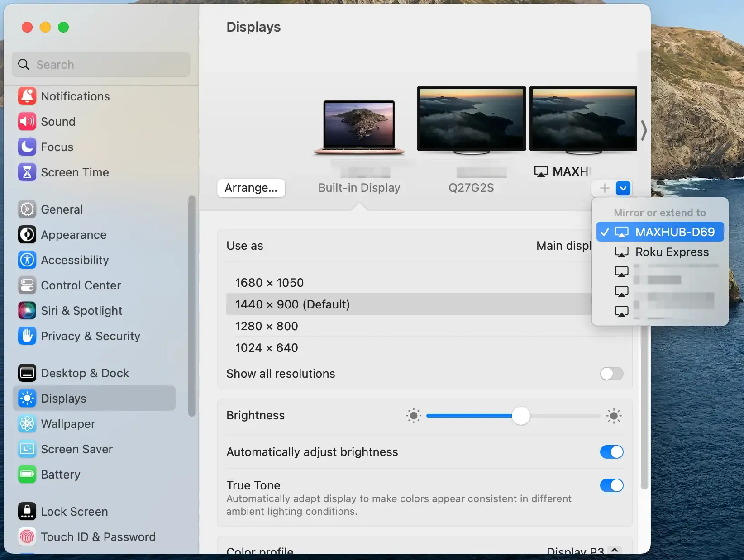The image size is (744, 560).
Task: Open Use as Main display dropdown
Action: [564, 246]
